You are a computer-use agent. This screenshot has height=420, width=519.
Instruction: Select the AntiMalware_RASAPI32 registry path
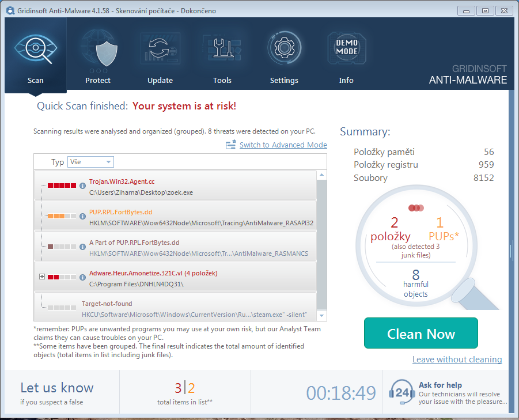pos(201,223)
